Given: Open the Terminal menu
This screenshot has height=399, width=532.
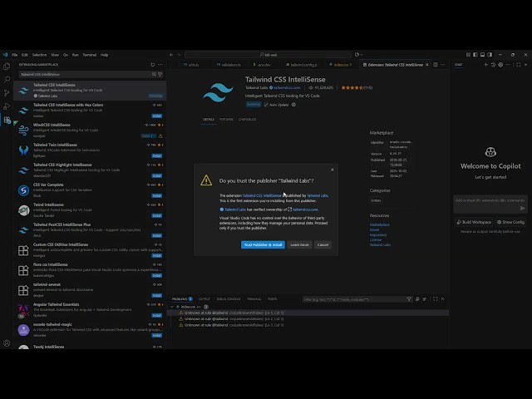Looking at the screenshot, I should [x=90, y=55].
